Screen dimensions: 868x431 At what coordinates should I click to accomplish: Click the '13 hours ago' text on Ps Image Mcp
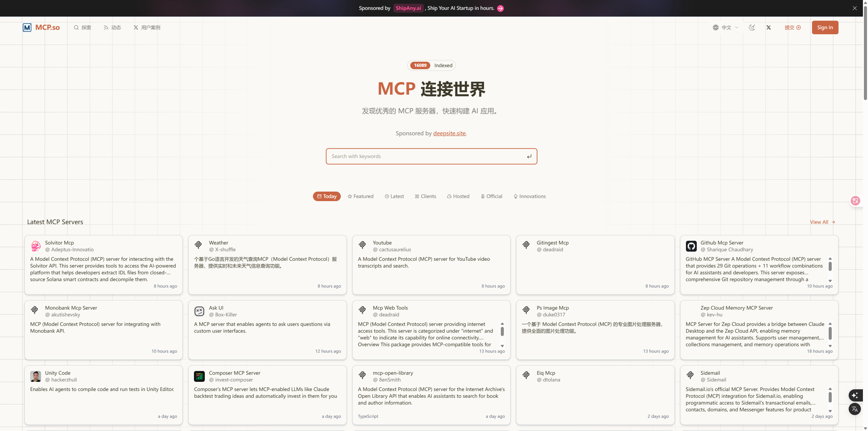tap(656, 351)
